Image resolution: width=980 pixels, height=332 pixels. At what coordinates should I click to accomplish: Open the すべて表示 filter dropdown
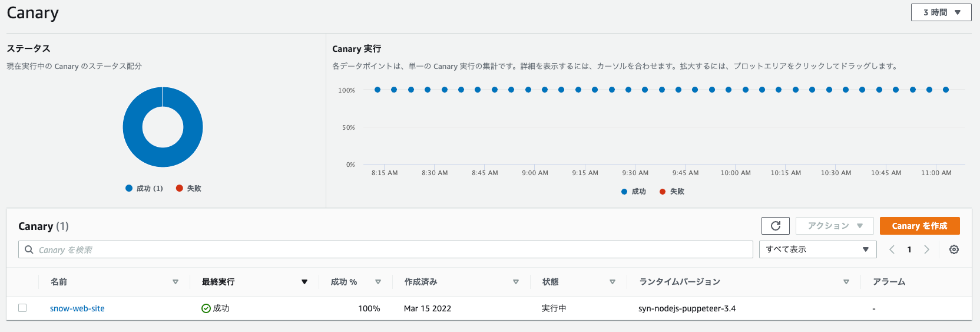click(817, 249)
